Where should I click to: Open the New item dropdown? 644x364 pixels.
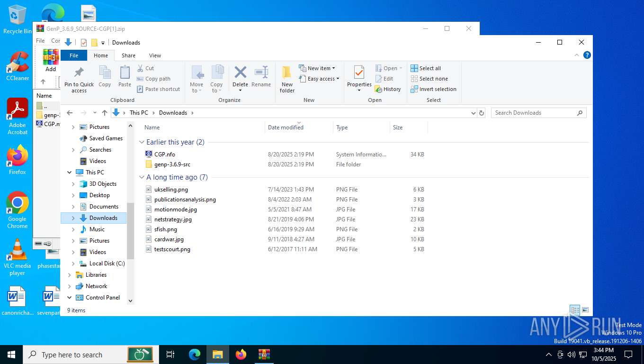click(x=317, y=68)
